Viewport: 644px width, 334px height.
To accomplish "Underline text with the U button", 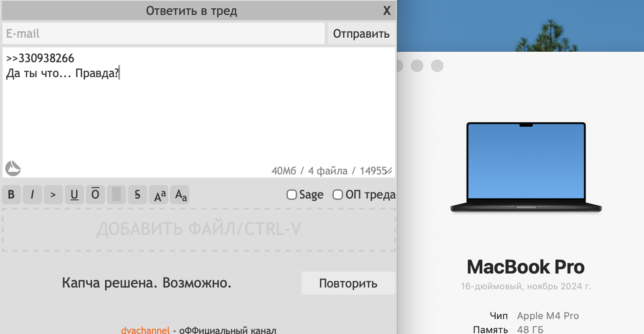I will point(74,195).
